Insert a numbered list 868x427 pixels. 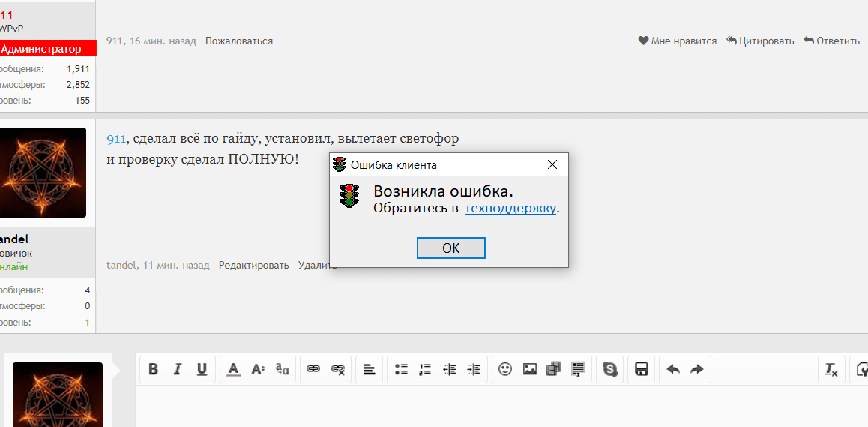[x=426, y=369]
